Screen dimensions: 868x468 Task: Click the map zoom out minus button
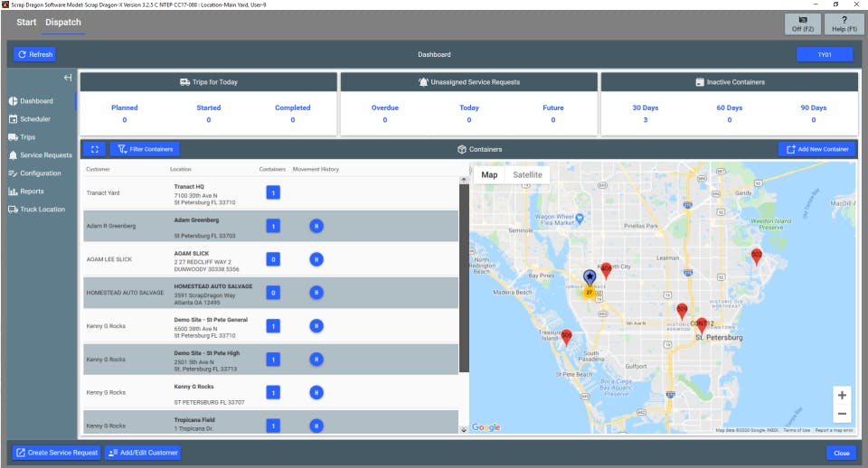842,414
